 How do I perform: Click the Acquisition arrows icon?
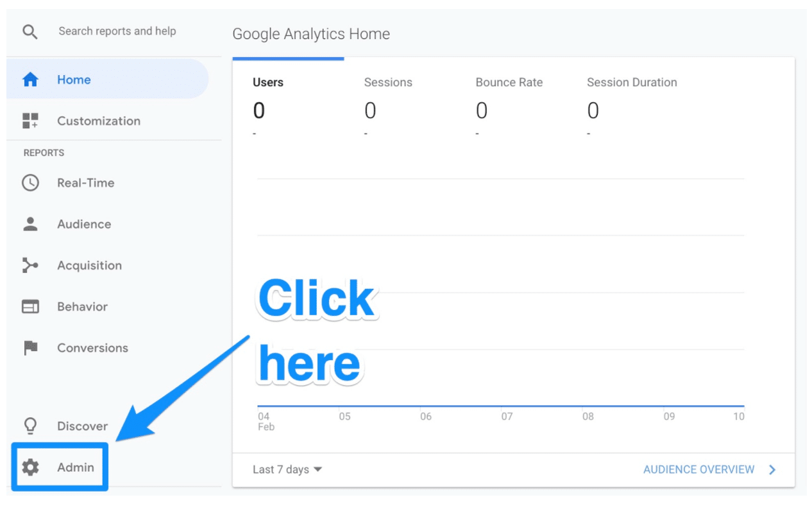point(30,265)
